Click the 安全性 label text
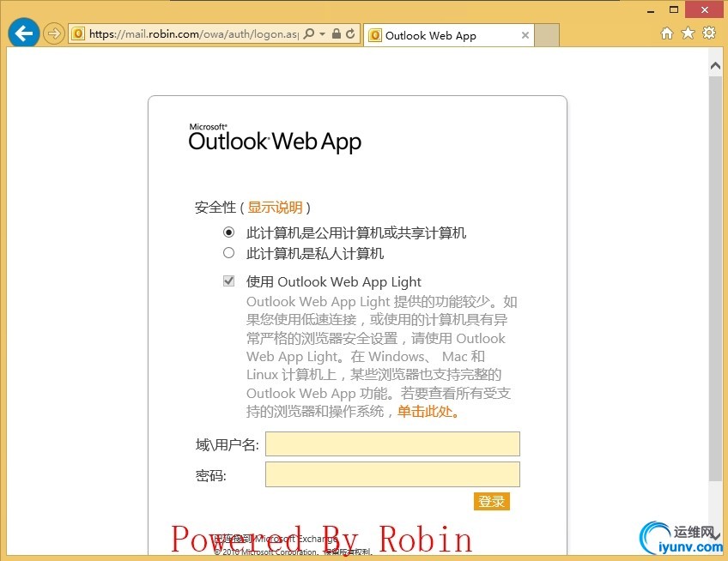 (x=215, y=207)
